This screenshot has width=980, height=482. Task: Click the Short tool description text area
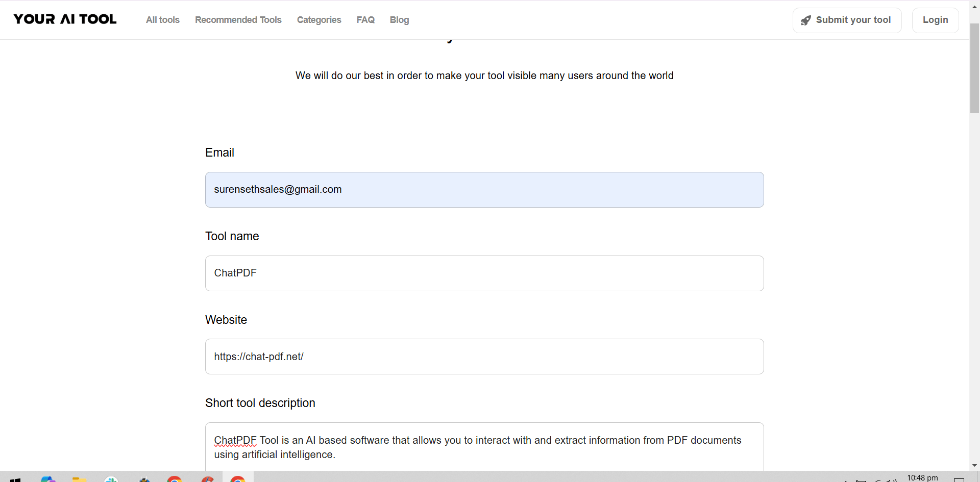484,447
